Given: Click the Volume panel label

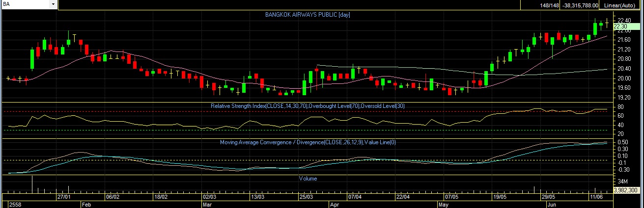Looking at the screenshot, I should (x=308, y=179).
